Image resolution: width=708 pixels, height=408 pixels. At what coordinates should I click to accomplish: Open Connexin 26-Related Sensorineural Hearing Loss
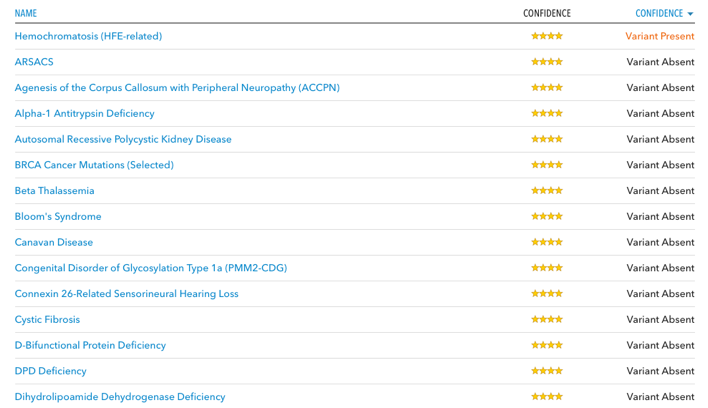126,294
